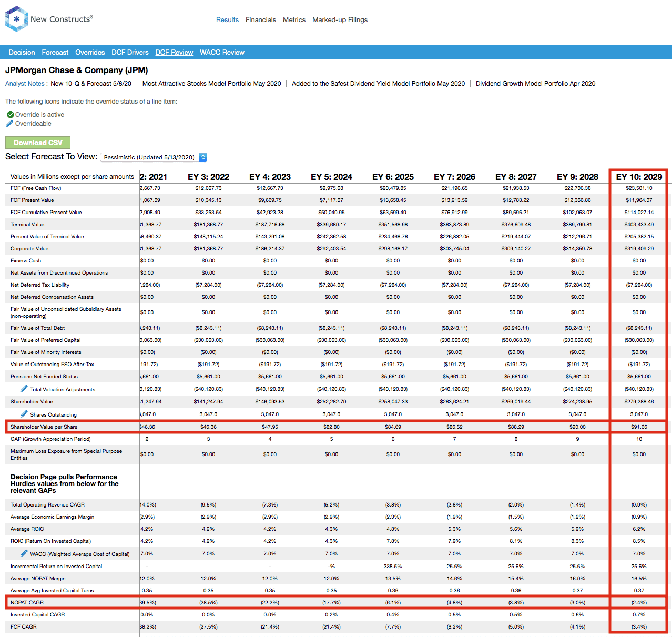Select the 'EY 4: 2023' column header
The width and height of the screenshot is (672, 637).
[x=270, y=177]
